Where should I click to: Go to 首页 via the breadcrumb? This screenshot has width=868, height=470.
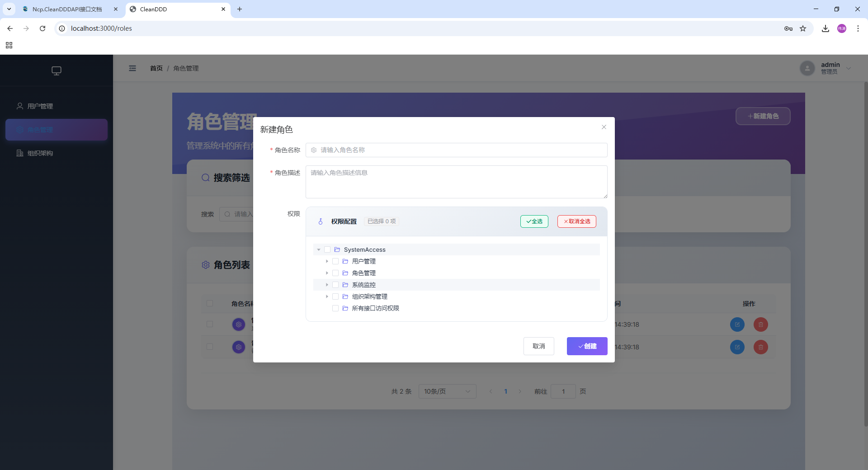pos(156,68)
